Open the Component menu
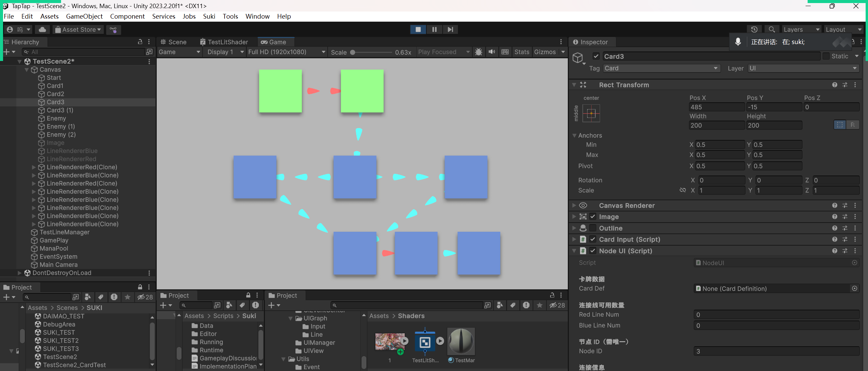 [127, 16]
